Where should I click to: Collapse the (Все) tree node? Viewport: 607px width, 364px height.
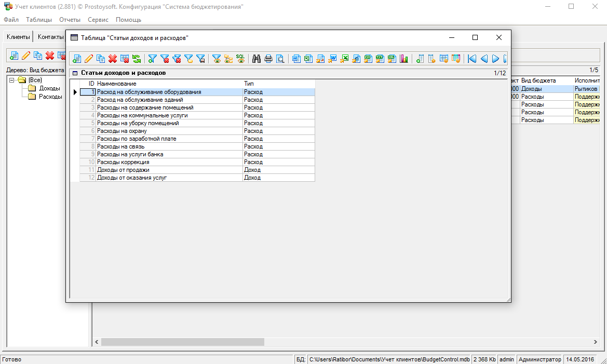(12, 80)
